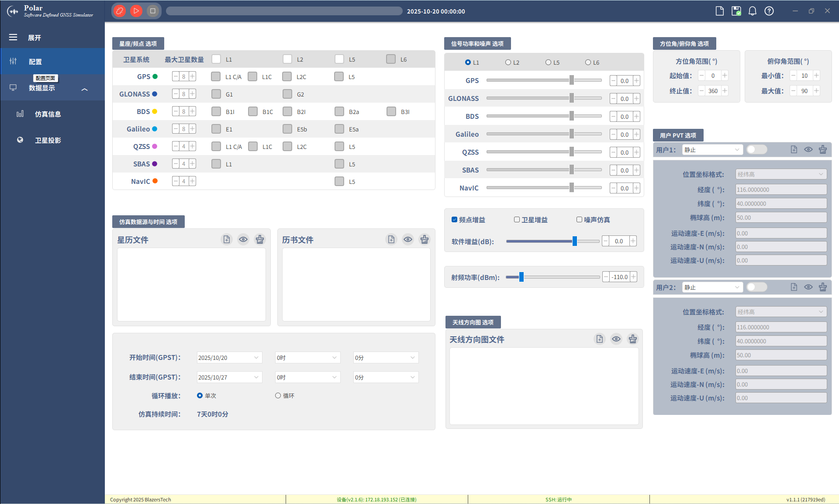Increase 射频功率 value with plus button
Image resolution: width=839 pixels, height=504 pixels.
[x=633, y=277]
